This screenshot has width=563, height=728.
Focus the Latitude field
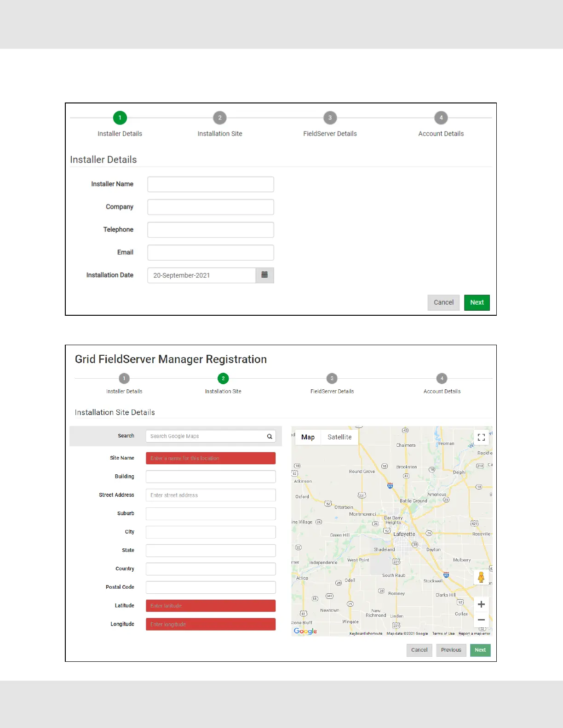tap(211, 606)
